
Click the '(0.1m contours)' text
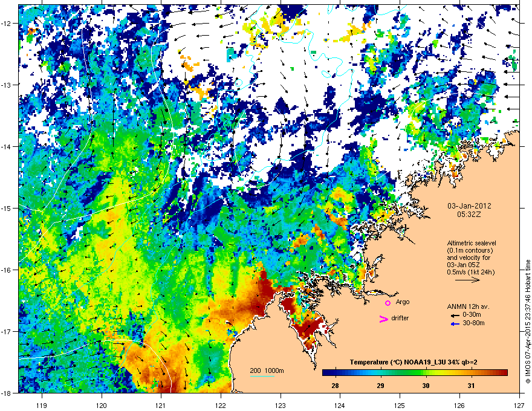tap(470, 250)
